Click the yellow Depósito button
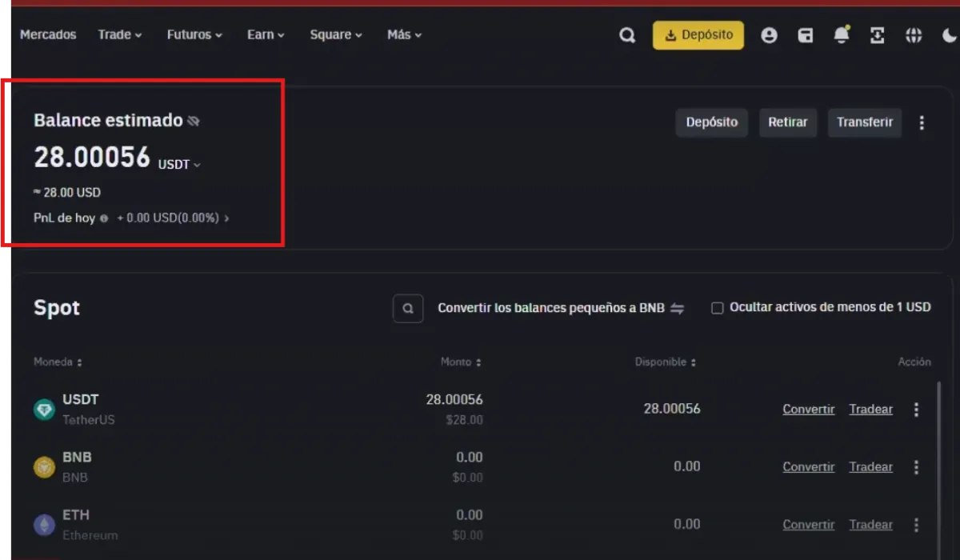This screenshot has width=960, height=560. (698, 35)
